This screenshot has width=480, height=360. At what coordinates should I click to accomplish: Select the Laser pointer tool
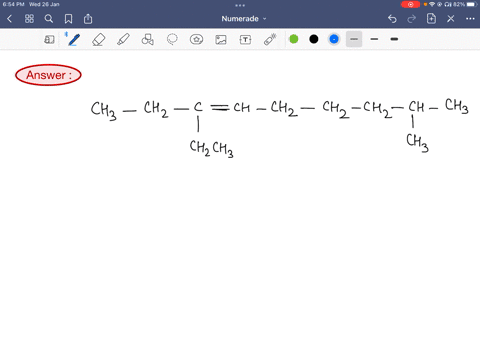pyautogui.click(x=270, y=40)
